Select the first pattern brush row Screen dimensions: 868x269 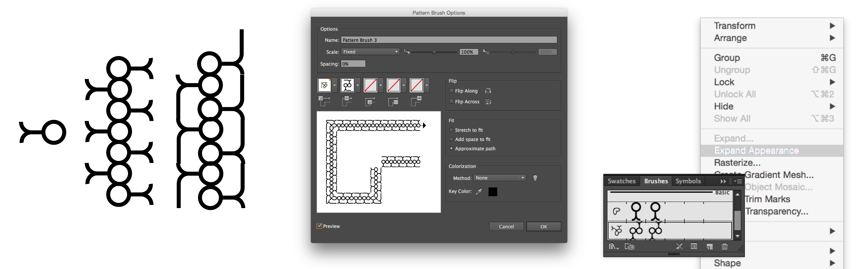coord(670,211)
